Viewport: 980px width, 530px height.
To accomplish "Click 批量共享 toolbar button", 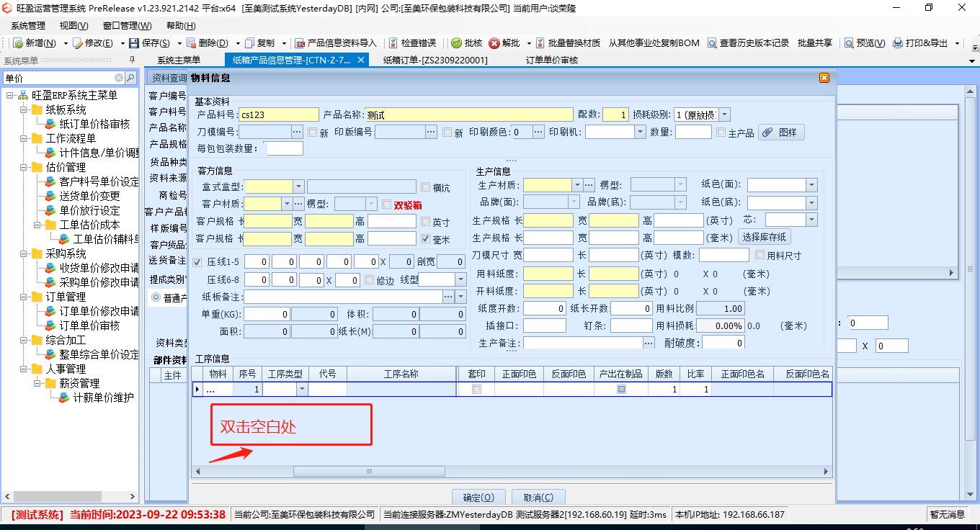I will pos(815,43).
